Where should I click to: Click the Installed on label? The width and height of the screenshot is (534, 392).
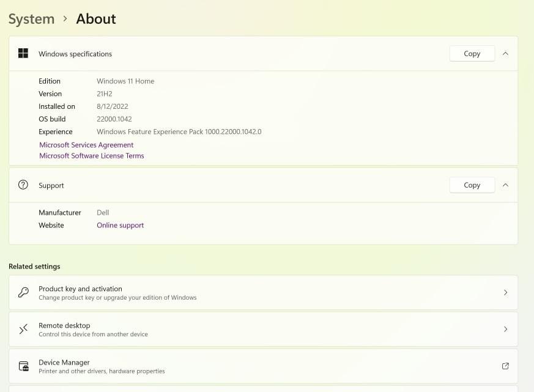(56, 106)
